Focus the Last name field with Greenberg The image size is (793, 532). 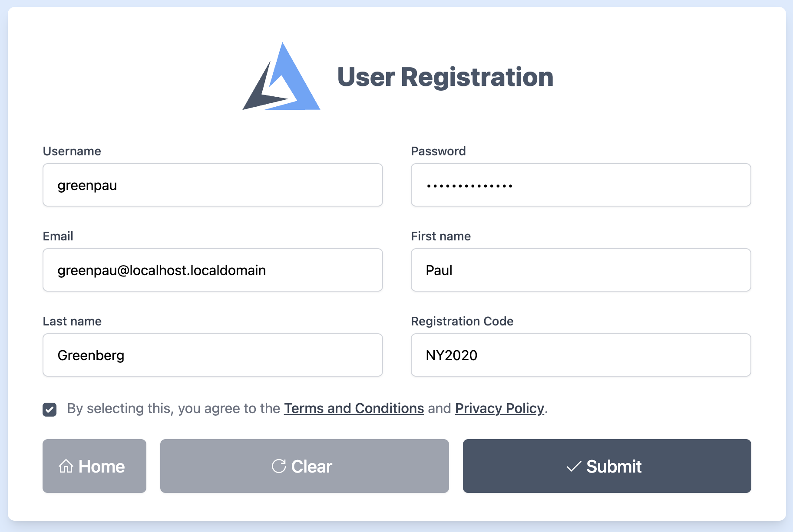pos(212,355)
